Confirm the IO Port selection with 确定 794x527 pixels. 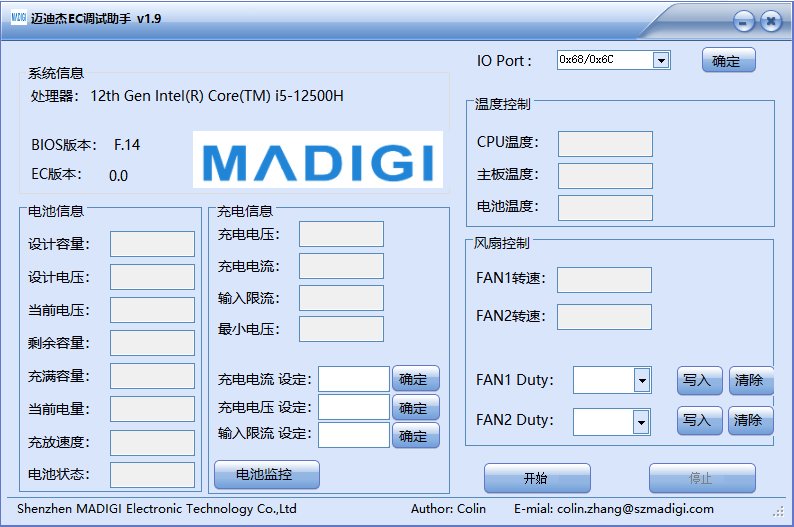pos(728,61)
